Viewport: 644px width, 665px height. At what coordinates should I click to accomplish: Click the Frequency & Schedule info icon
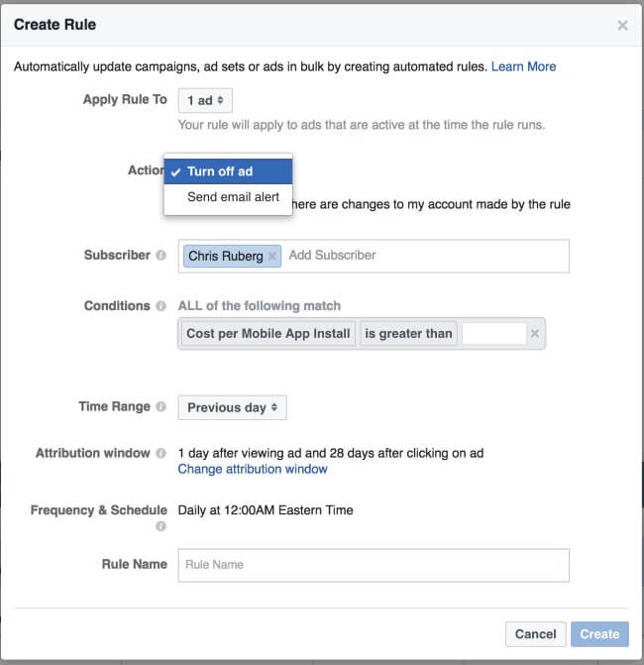(161, 526)
